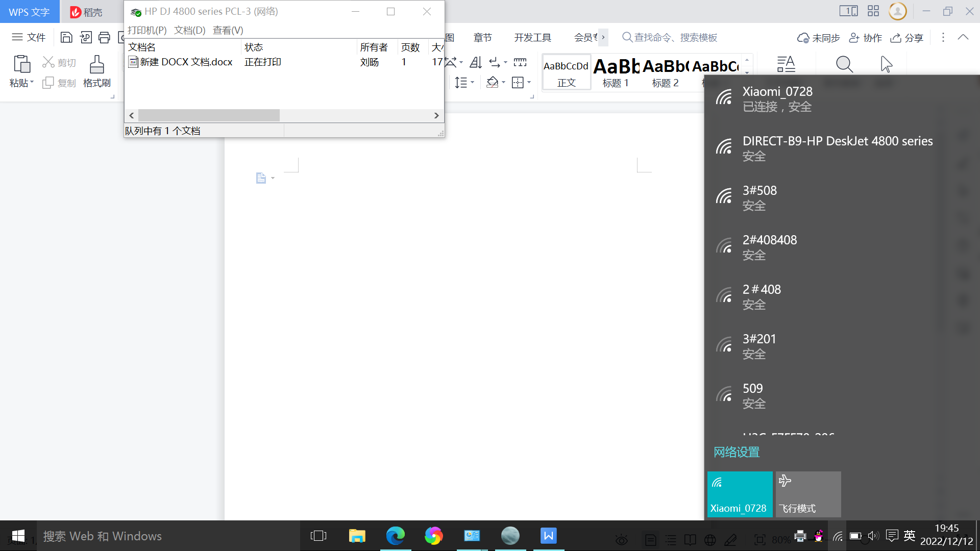Toggle the show paragraph marks button
Viewport: 980px width, 551px height.
coord(495,62)
